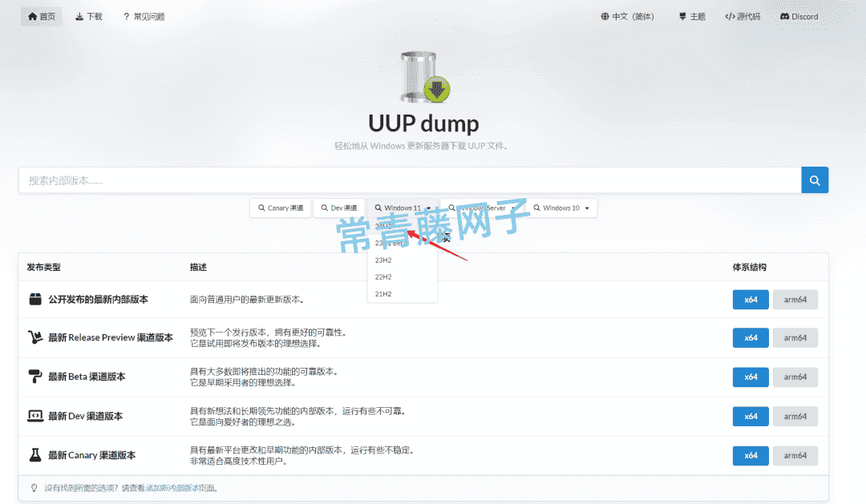Click the subtitle 轻松地从 Windows 更新服务器下载 UUP 文件
The width and height of the screenshot is (866, 504).
pyautogui.click(x=421, y=146)
